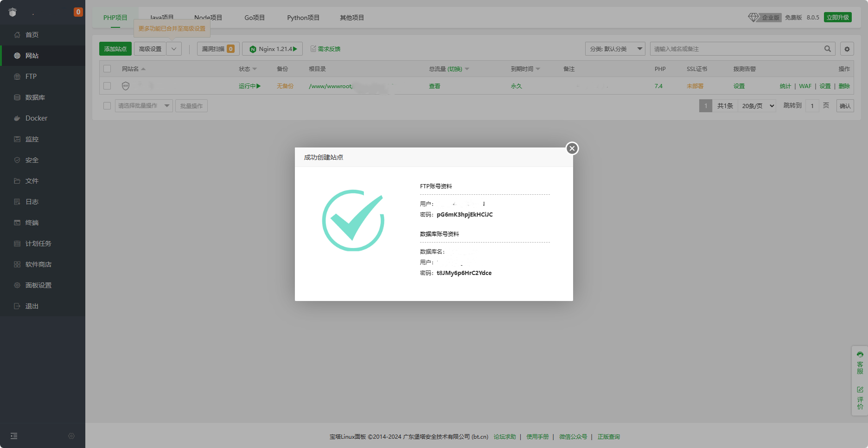Click the site WAF shield icon
The width and height of the screenshot is (868, 448).
(x=126, y=86)
